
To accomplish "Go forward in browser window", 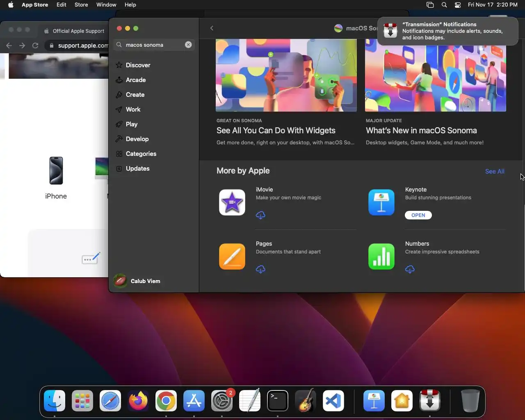I will pyautogui.click(x=22, y=46).
